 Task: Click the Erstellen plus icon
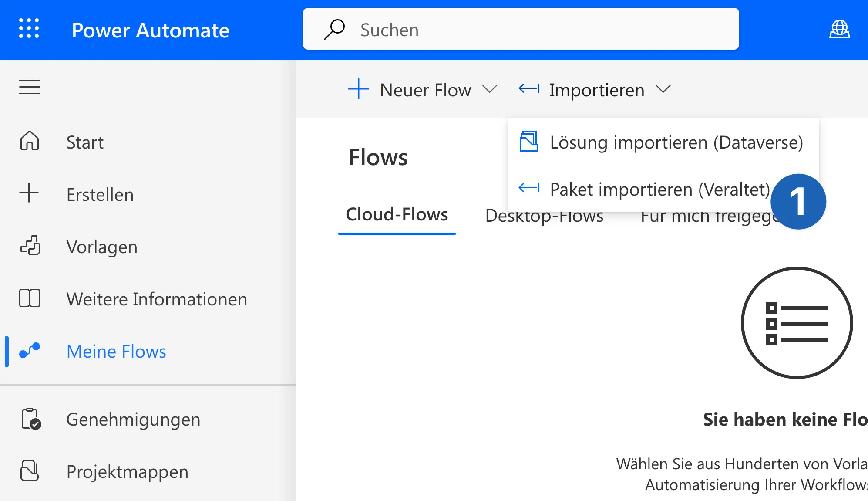(29, 193)
